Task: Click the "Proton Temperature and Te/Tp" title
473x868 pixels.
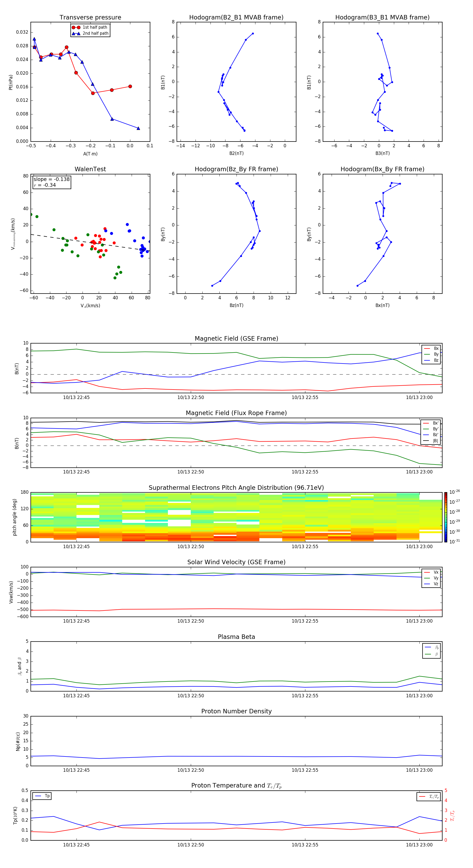Action: pyautogui.click(x=236, y=786)
